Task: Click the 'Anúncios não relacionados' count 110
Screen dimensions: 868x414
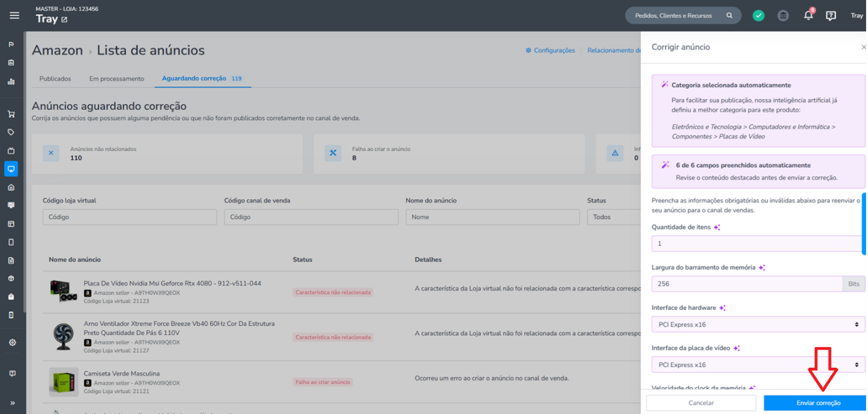Action: [76, 158]
